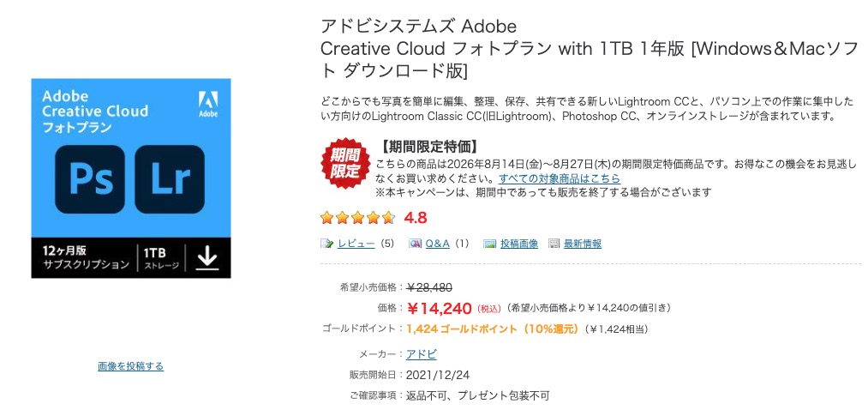
Task: Click the Q&A icon
Action: coord(416,244)
